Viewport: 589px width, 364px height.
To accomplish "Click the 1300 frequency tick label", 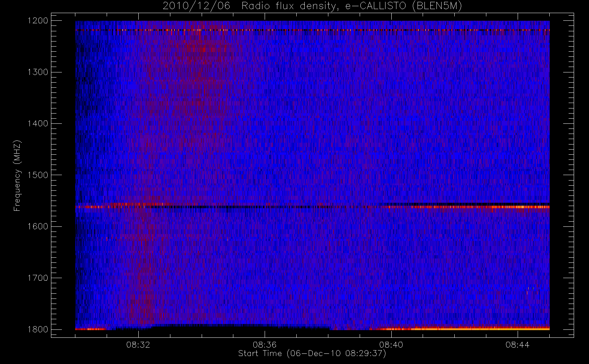I will pyautogui.click(x=38, y=72).
